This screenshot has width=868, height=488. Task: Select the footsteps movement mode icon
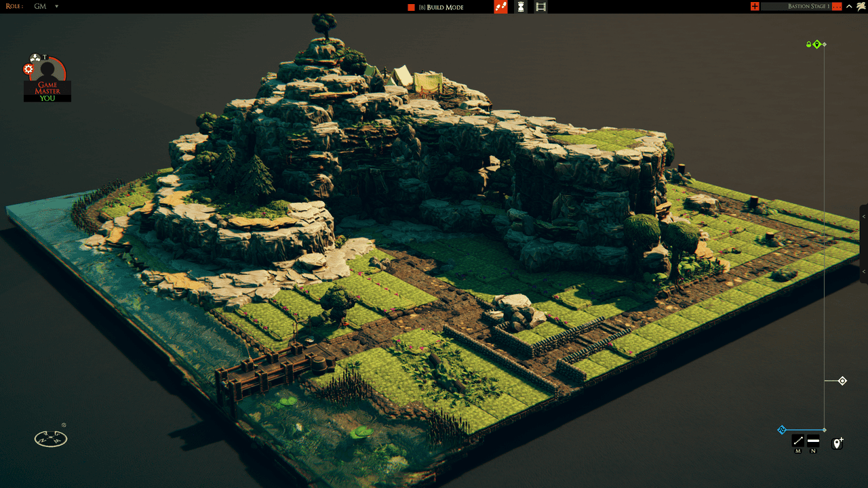(500, 7)
